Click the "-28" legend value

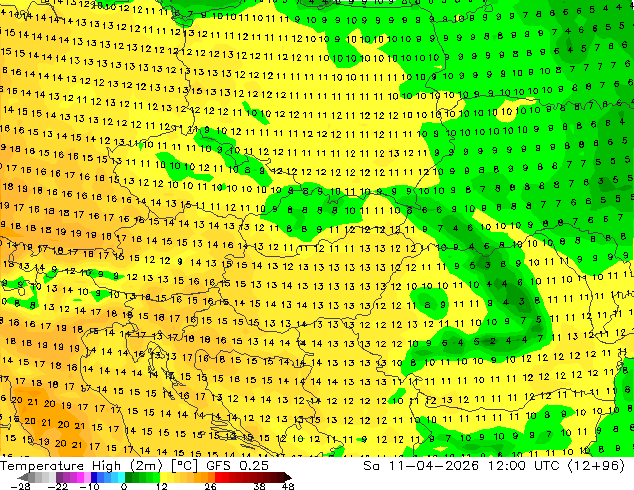(20, 486)
